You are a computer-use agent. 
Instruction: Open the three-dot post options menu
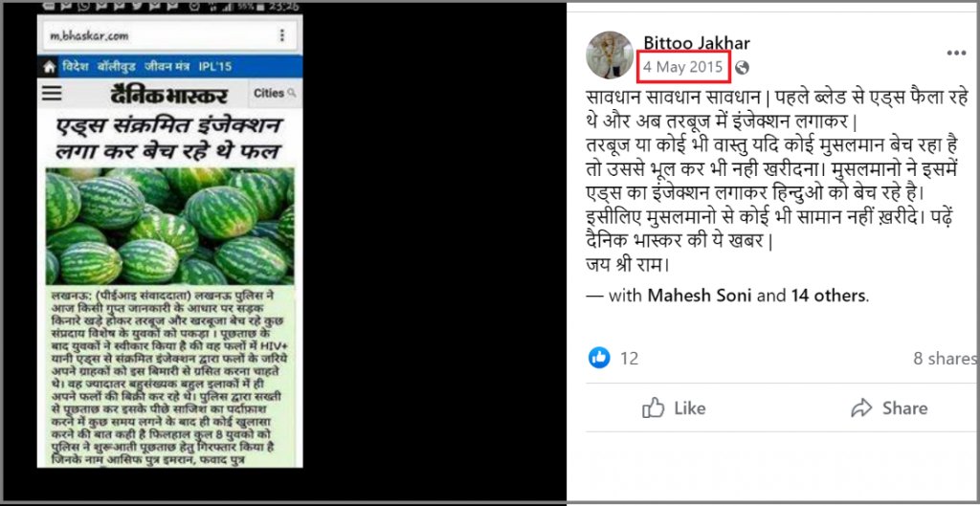[x=956, y=54]
